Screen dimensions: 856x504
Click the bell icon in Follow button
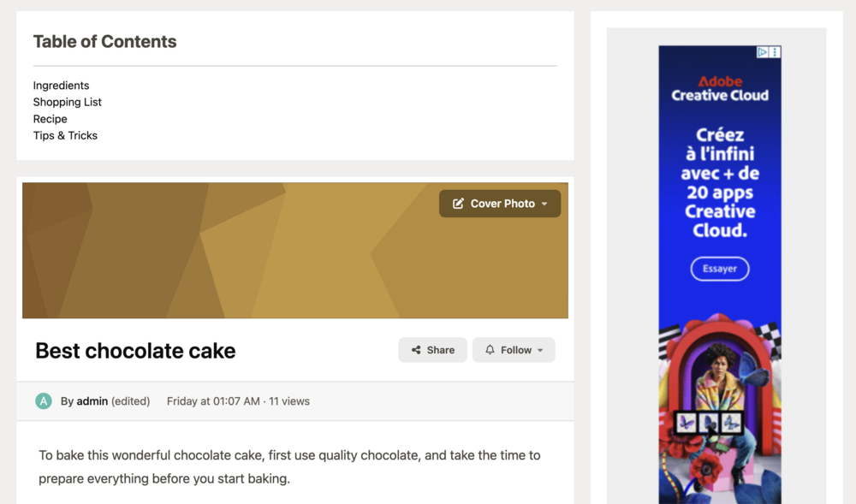[490, 350]
